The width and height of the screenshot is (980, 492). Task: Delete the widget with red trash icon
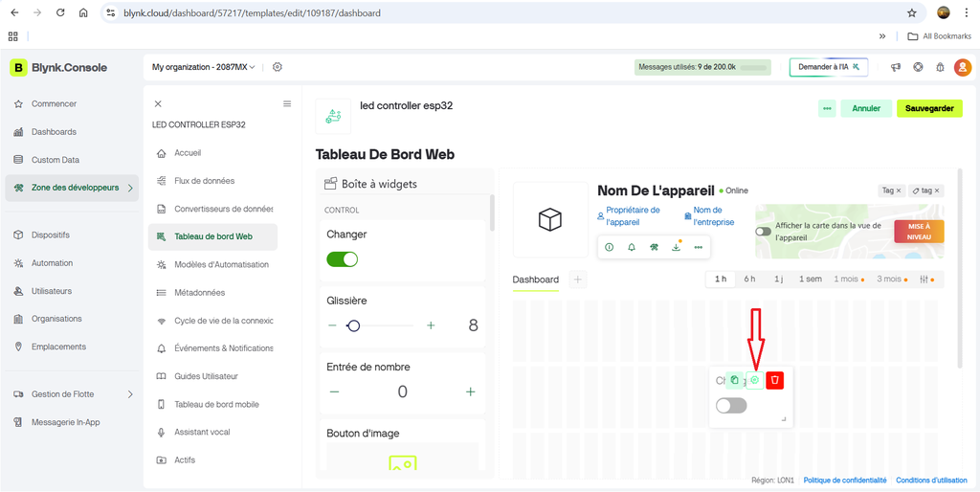click(775, 380)
